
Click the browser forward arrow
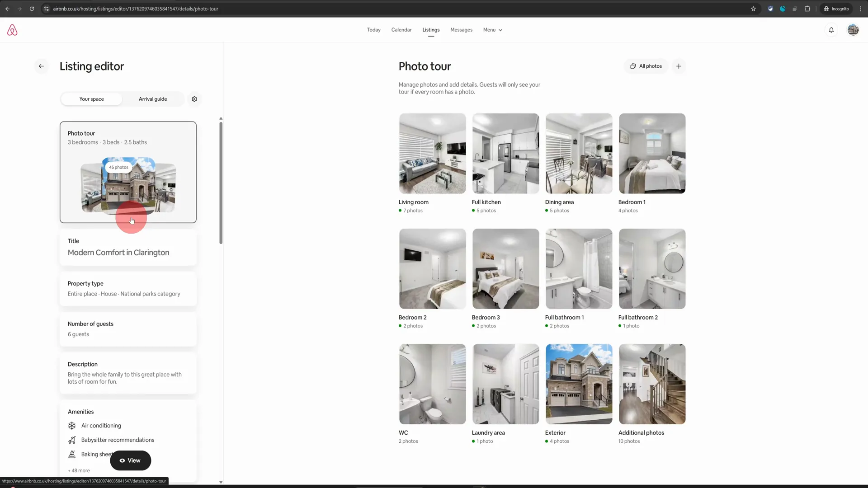coord(19,9)
